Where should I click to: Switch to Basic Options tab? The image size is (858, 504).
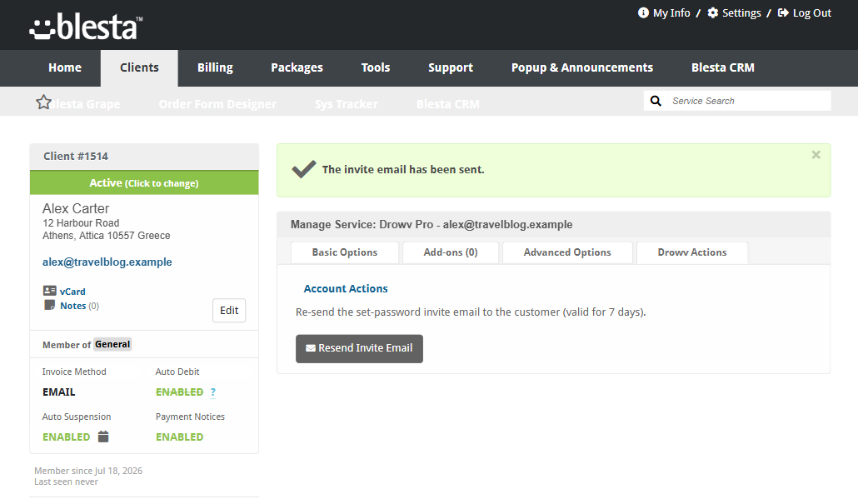[x=345, y=252]
